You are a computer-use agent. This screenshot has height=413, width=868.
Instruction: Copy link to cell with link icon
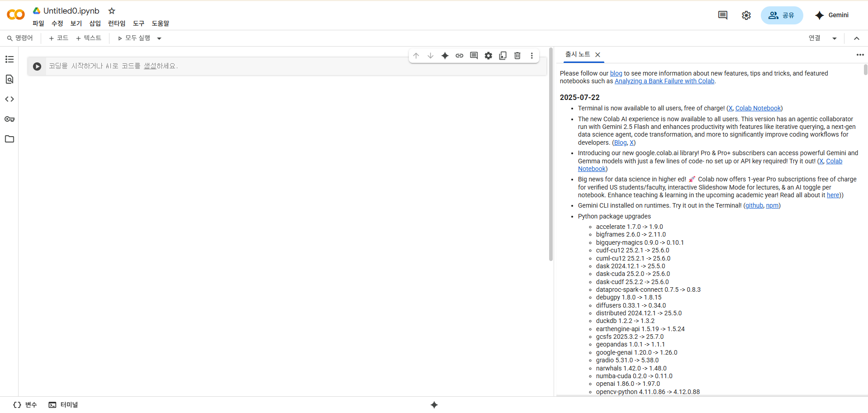tap(460, 56)
